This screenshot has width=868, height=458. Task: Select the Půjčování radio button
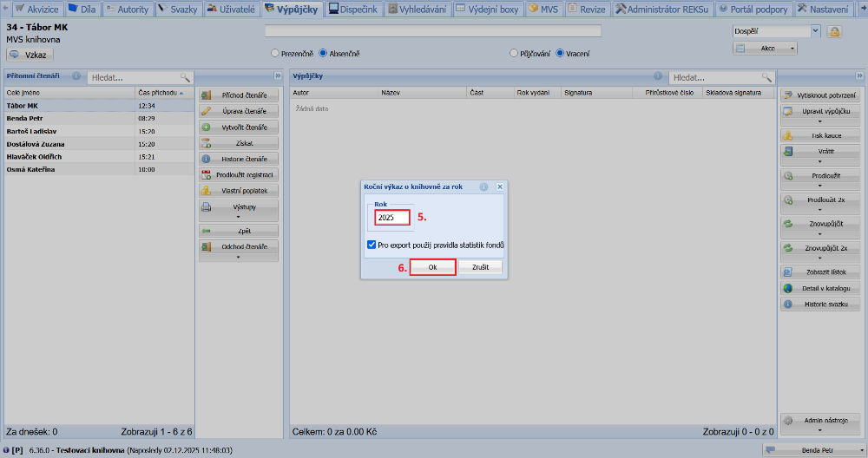514,53
